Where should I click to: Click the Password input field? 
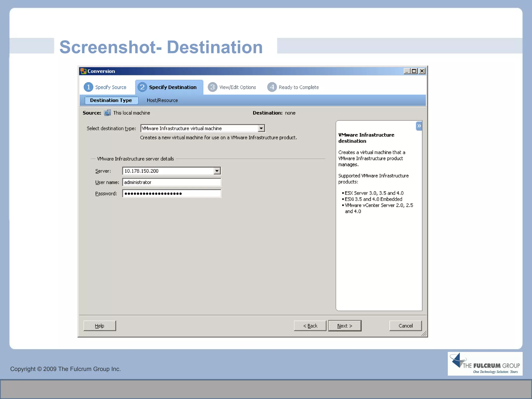pyautogui.click(x=171, y=194)
